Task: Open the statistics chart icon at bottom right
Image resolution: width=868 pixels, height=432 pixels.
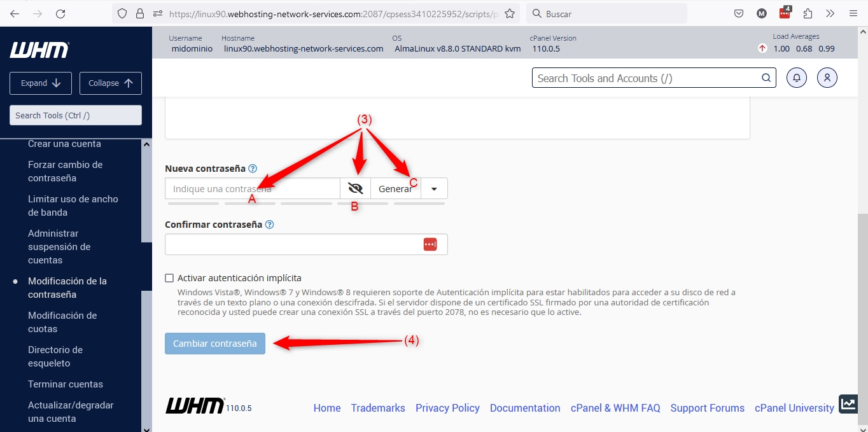Action: 848,403
